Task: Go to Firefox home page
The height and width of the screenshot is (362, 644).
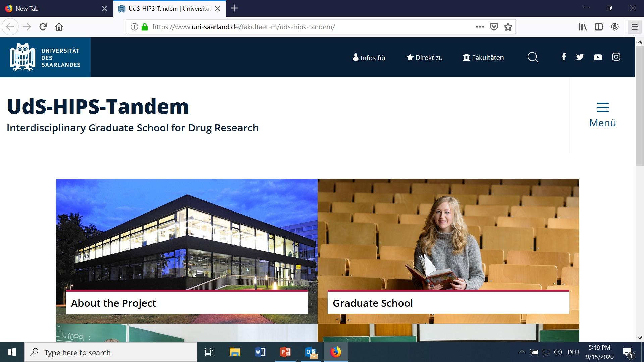Action: click(59, 27)
